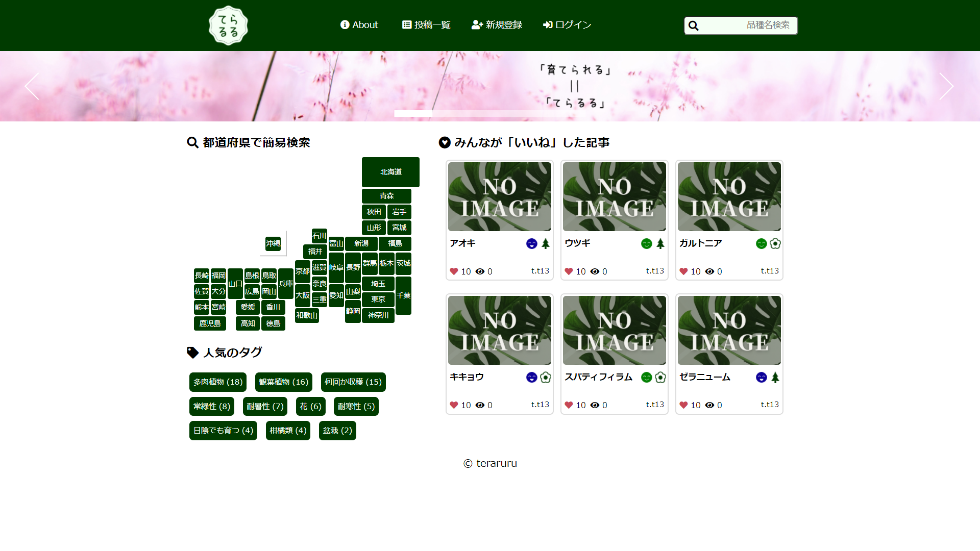
Task: Open the 新規登録 sign-up link
Action: (497, 25)
